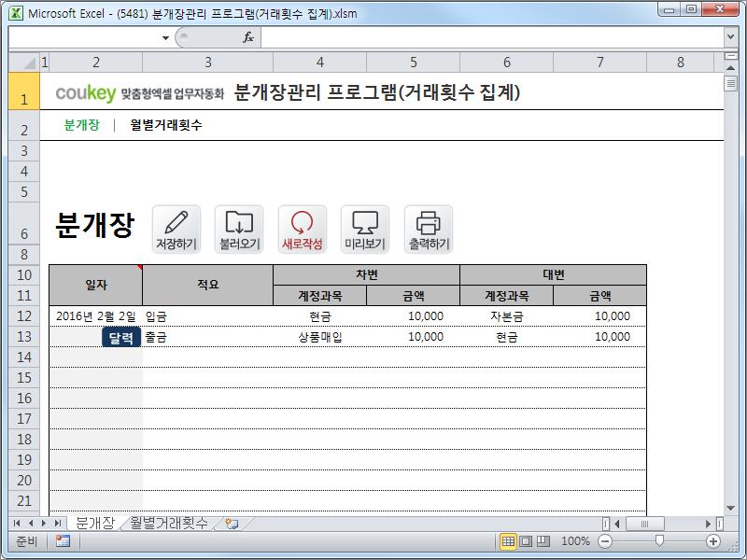747x560 pixels.
Task: Click the 상품매입 debit account cell
Action: click(319, 337)
